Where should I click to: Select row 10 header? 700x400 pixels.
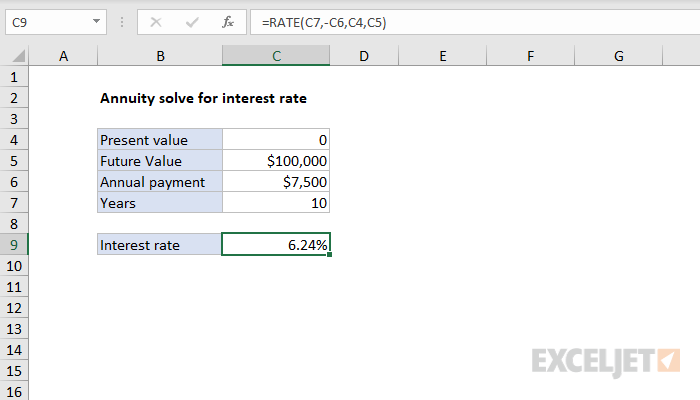click(x=14, y=266)
